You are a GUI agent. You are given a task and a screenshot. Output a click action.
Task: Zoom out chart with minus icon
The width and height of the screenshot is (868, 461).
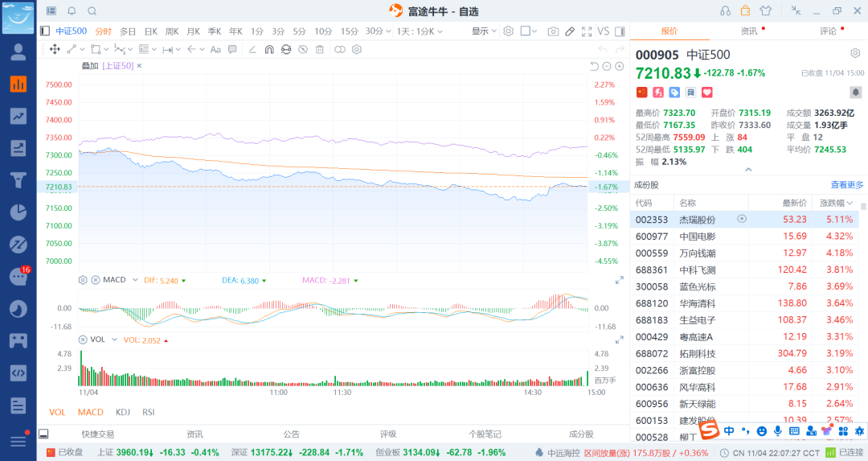pyautogui.click(x=607, y=67)
